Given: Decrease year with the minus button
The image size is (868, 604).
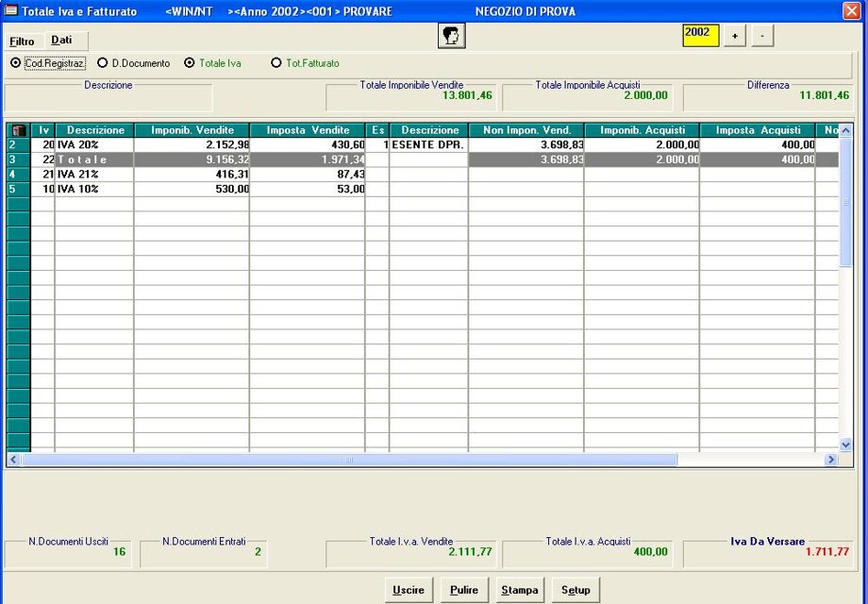Looking at the screenshot, I should [x=762, y=36].
